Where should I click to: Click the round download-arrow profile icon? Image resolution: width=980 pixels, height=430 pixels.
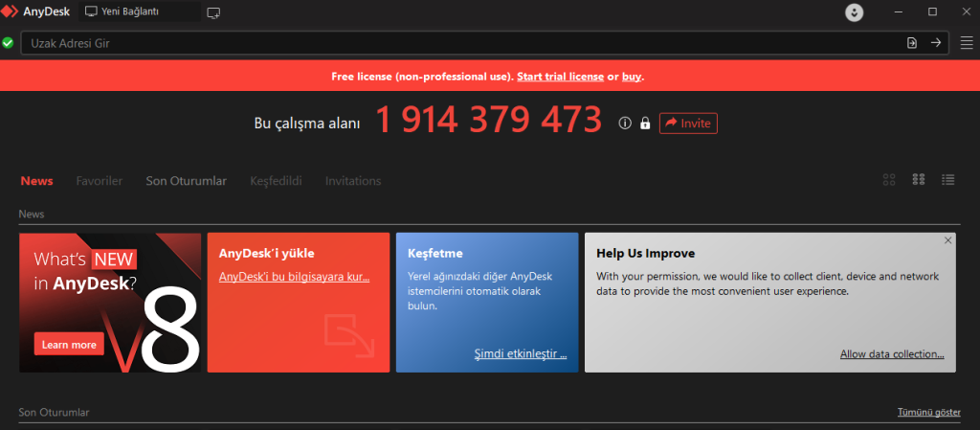coord(854,11)
